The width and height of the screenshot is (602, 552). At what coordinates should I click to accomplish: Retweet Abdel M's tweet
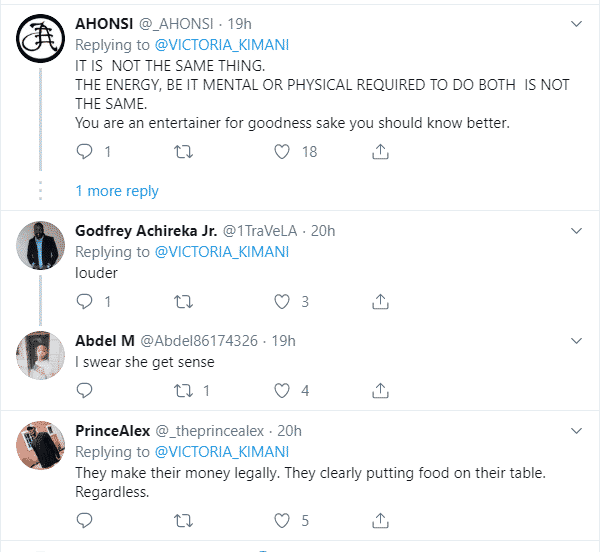coord(183,390)
